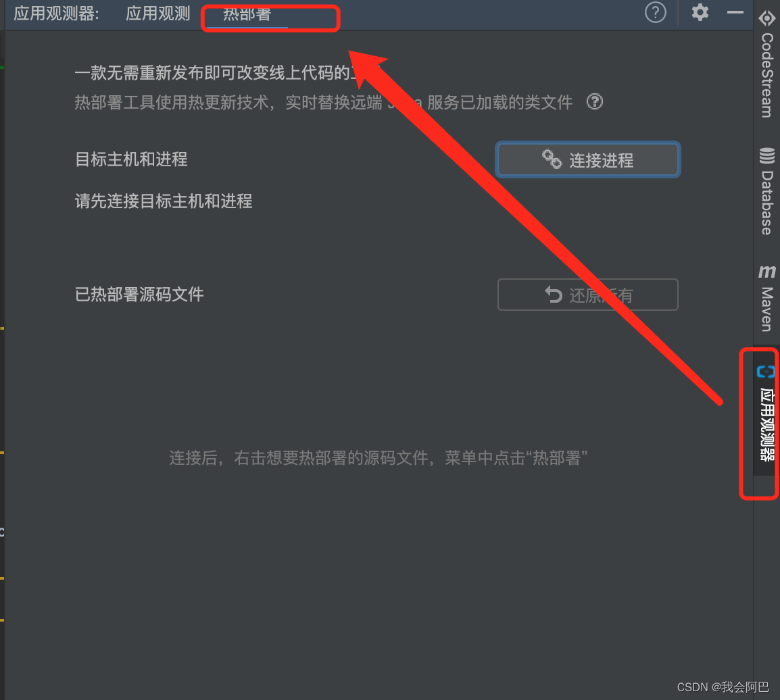
Task: Click the 已热部署源码文件 label
Action: pos(139,295)
